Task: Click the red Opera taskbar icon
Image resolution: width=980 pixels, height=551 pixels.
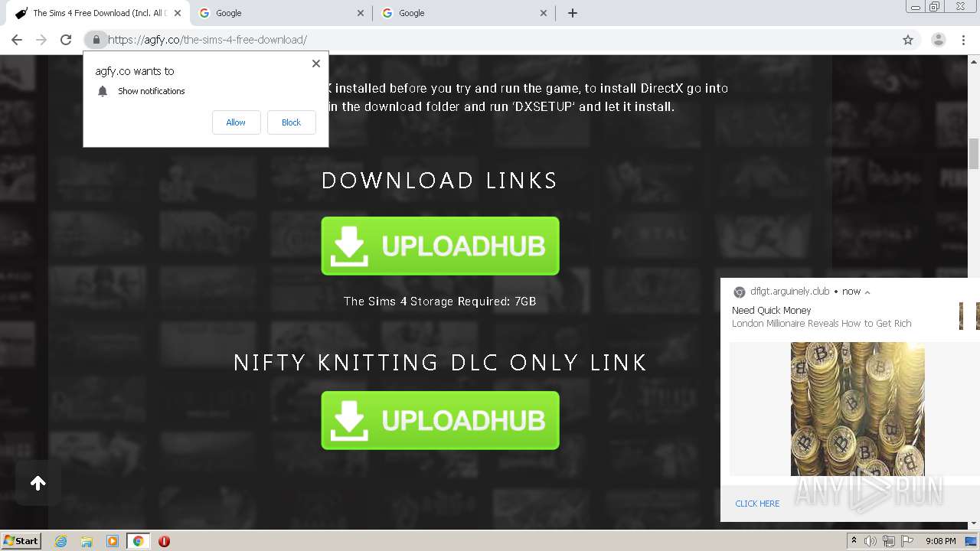Action: tap(164, 541)
